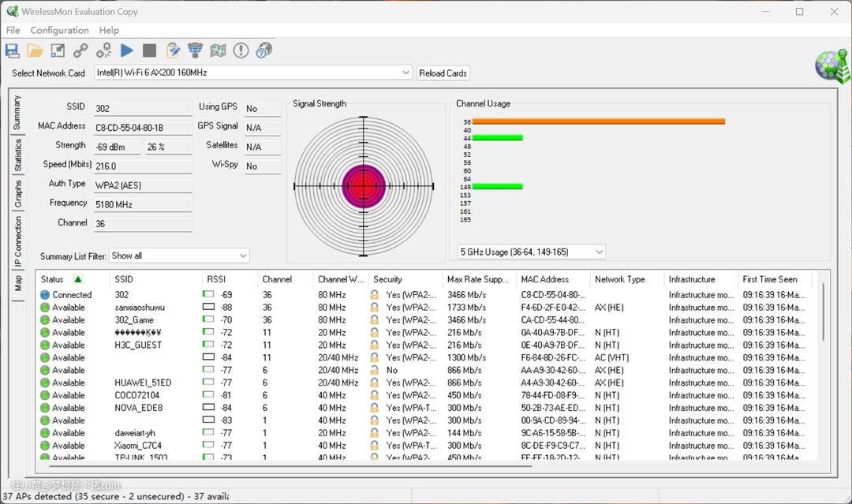852x504 pixels.
Task: Click the green map icon in toolbar
Action: pyautogui.click(x=219, y=50)
